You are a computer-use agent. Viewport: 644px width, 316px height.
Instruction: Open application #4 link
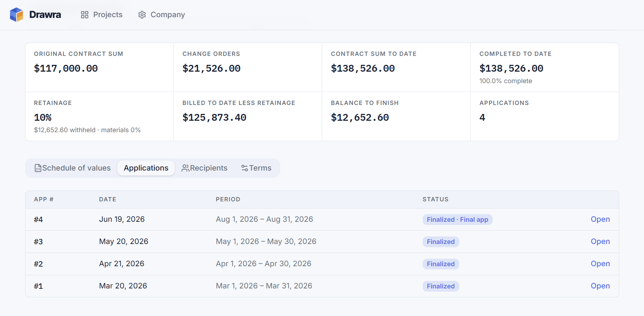[600, 219]
